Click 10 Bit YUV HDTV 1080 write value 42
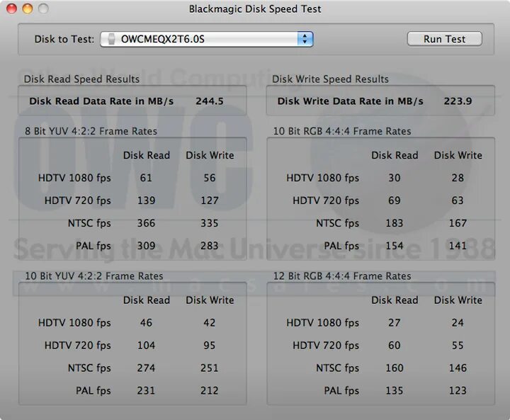This screenshot has height=420, width=510. pos(210,323)
